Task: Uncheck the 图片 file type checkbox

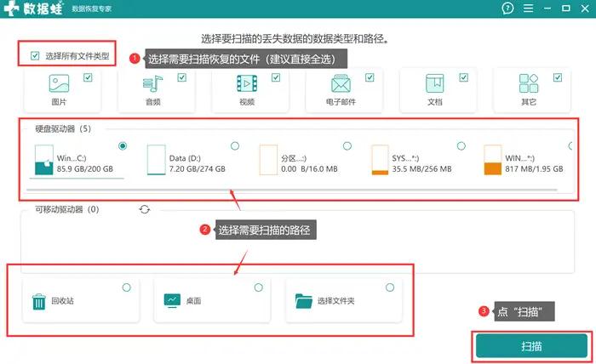Action: (88, 77)
